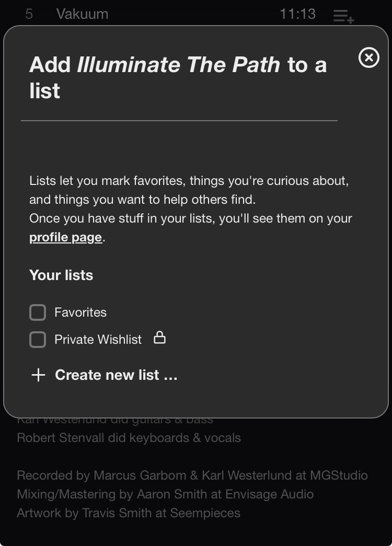Tick the Favorites checkbox
This screenshot has width=392, height=546.
coord(38,312)
